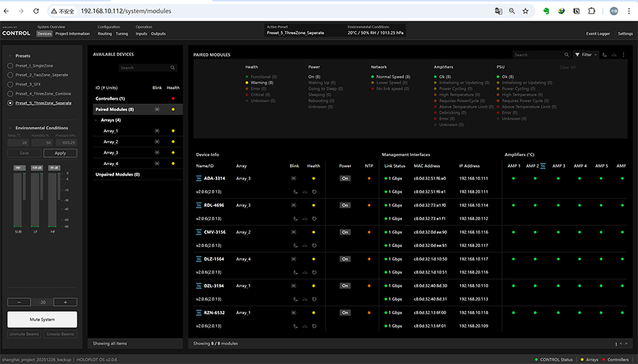Click the sleep moon icon for RDL-4696
Screen dimensions: 638x364
pyautogui.click(x=296, y=218)
